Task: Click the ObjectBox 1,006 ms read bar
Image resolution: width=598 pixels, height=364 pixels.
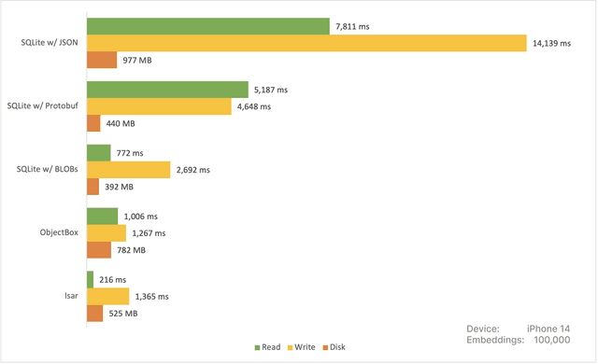Action: click(x=102, y=217)
